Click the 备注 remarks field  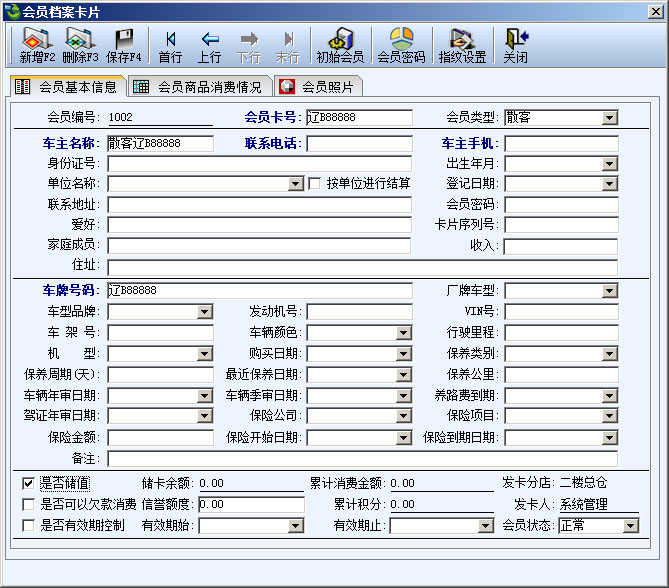362,459
